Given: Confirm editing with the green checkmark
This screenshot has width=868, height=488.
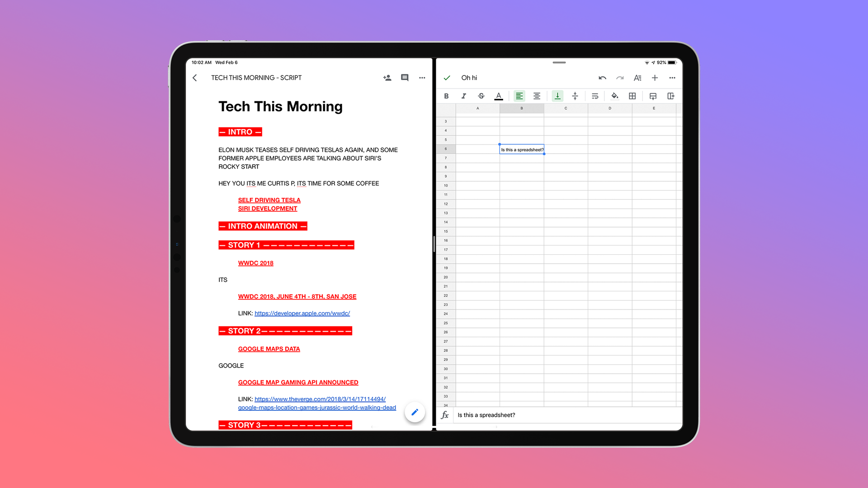Looking at the screenshot, I should 447,78.
